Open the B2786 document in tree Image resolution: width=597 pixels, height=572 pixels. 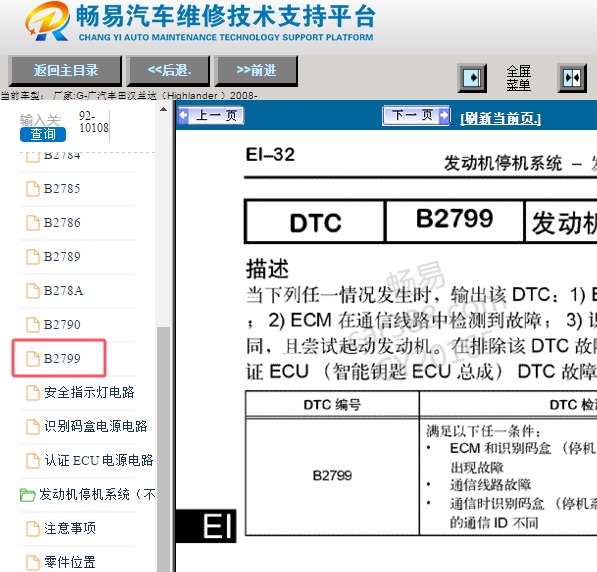(62, 222)
